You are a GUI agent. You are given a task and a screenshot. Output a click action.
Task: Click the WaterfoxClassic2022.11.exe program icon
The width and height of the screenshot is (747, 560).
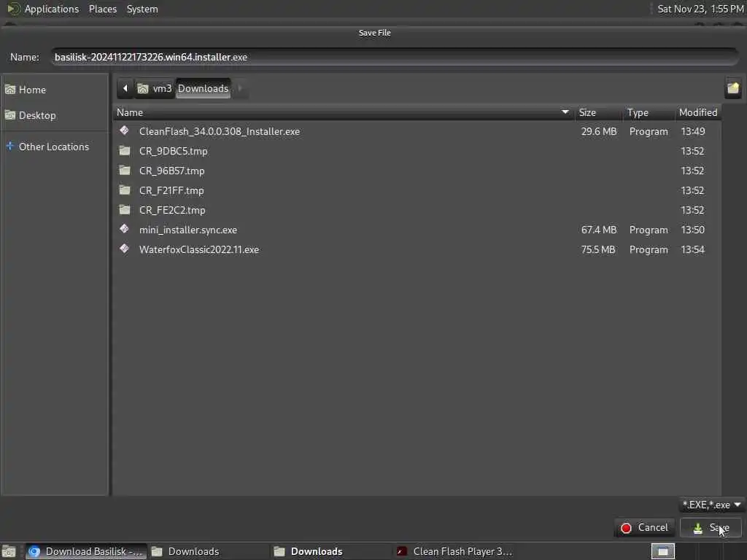tap(124, 249)
